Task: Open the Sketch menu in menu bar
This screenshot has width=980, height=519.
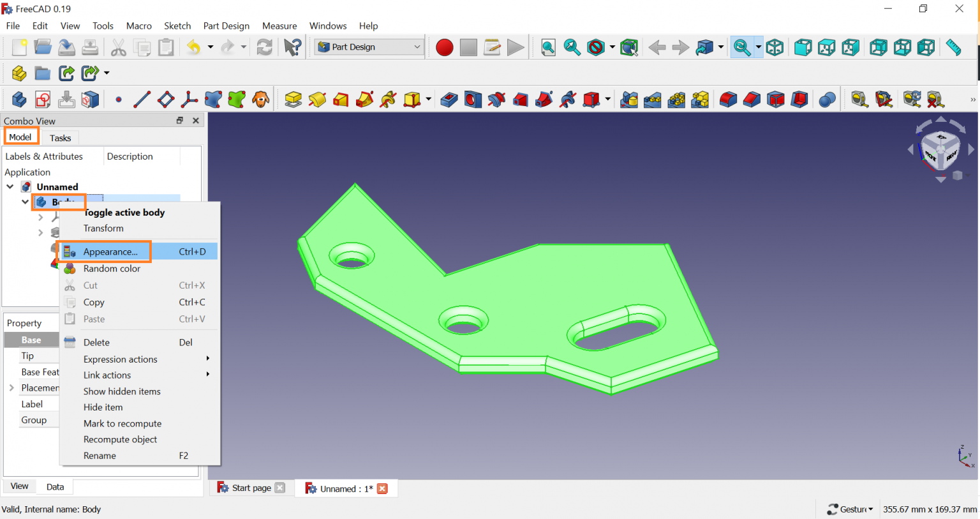Action: click(177, 26)
